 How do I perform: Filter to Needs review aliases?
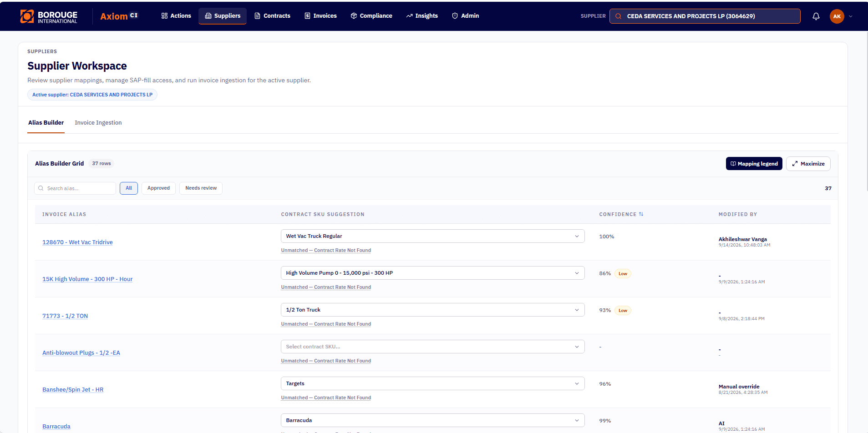pos(201,188)
